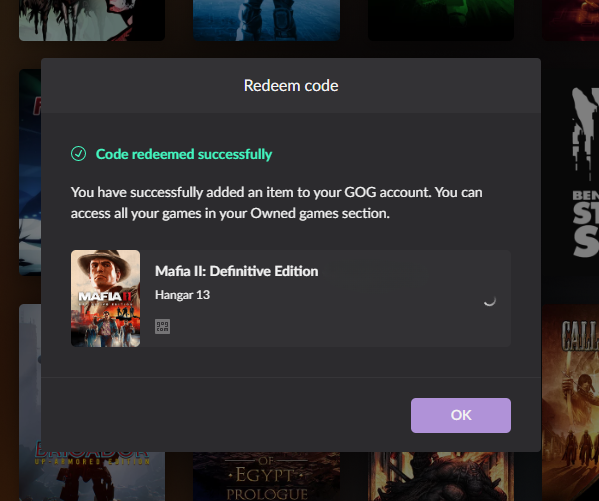Screen dimensions: 599x501
Task: Open the blue snowy game tile above the dialog
Action: tap(266, 20)
